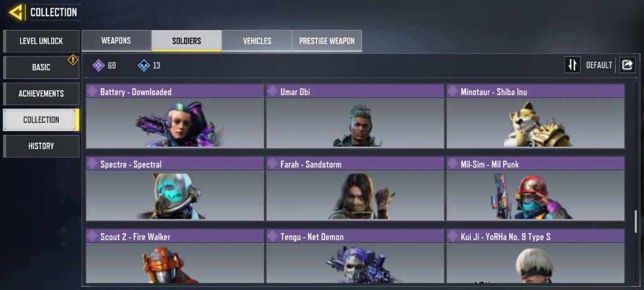Click the yellow alert badge on BASIC
Screen dimensions: 644x290
[73, 60]
